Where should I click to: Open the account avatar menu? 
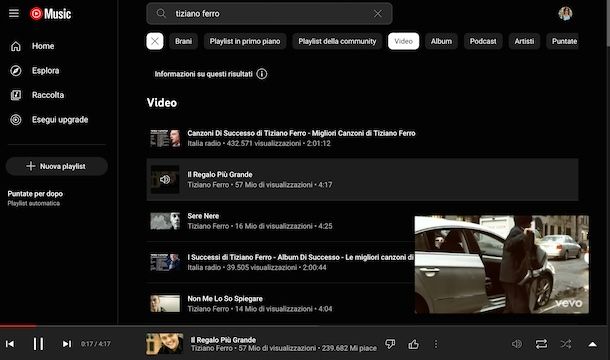point(565,14)
